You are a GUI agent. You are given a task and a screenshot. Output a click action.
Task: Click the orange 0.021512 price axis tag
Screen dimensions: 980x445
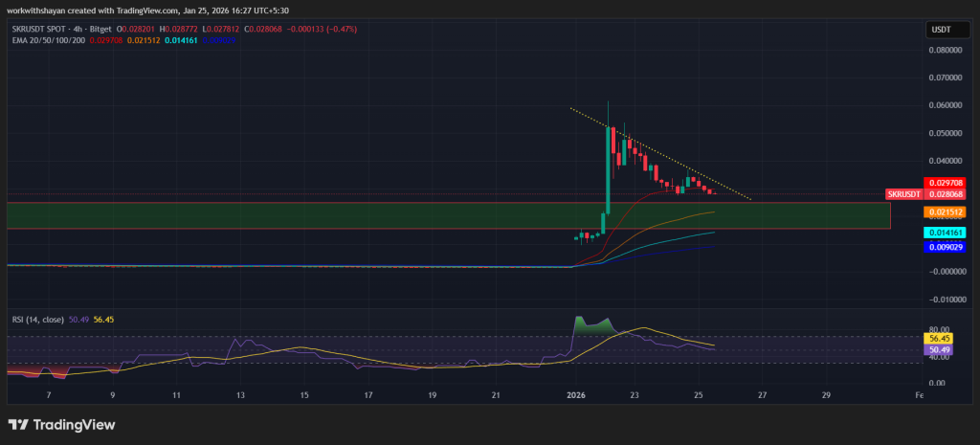pos(945,212)
